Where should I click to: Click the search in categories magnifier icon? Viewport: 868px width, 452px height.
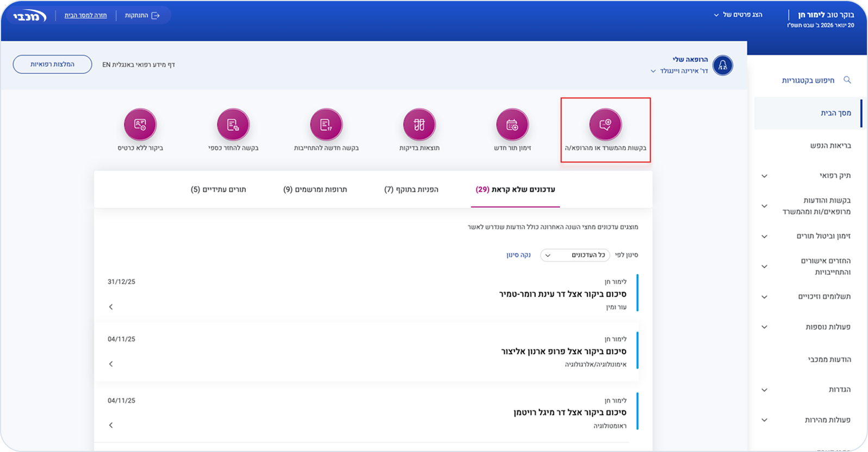tap(847, 80)
